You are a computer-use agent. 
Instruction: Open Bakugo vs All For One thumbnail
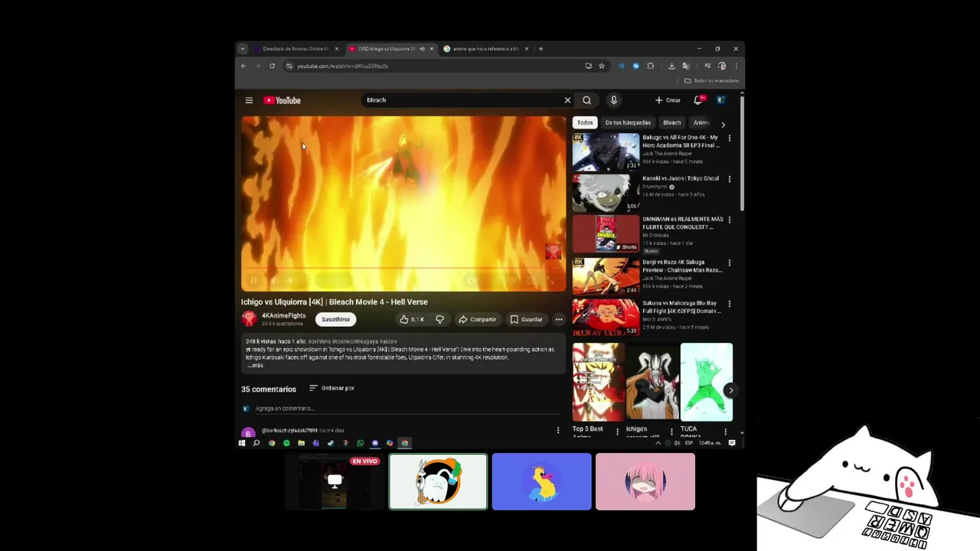[x=606, y=152]
